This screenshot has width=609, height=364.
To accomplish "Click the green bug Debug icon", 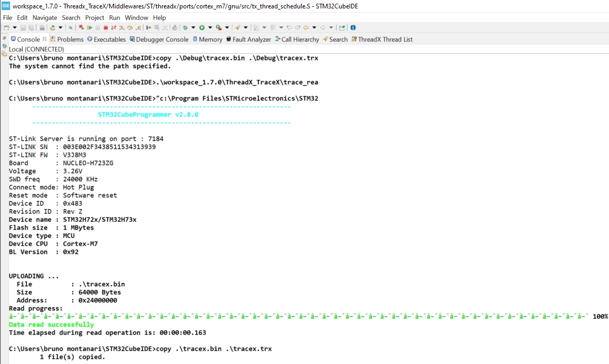I will coord(185,27).
